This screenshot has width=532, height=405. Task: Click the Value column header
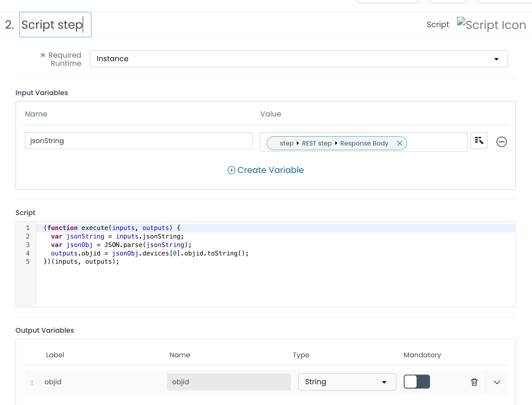tap(271, 114)
